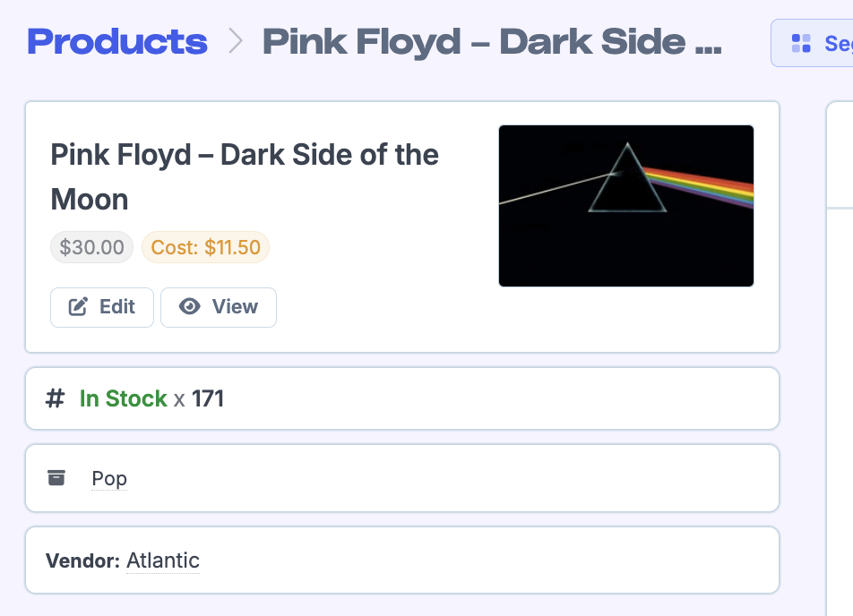Open the Dark Side of the Moon cover thumbnail

click(625, 206)
